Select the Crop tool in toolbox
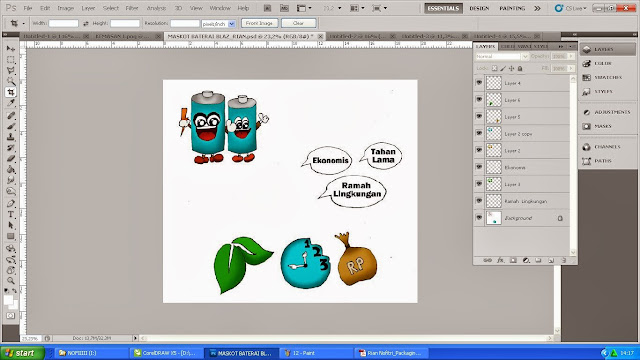Image resolution: width=640 pixels, height=360 pixels. (11, 93)
